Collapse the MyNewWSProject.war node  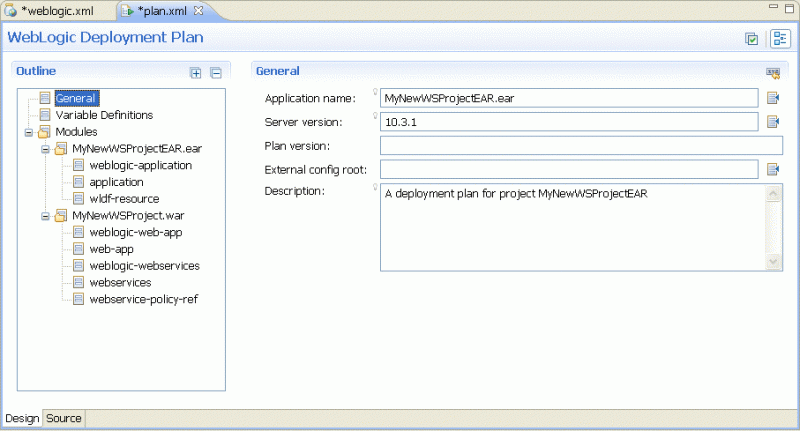click(45, 216)
